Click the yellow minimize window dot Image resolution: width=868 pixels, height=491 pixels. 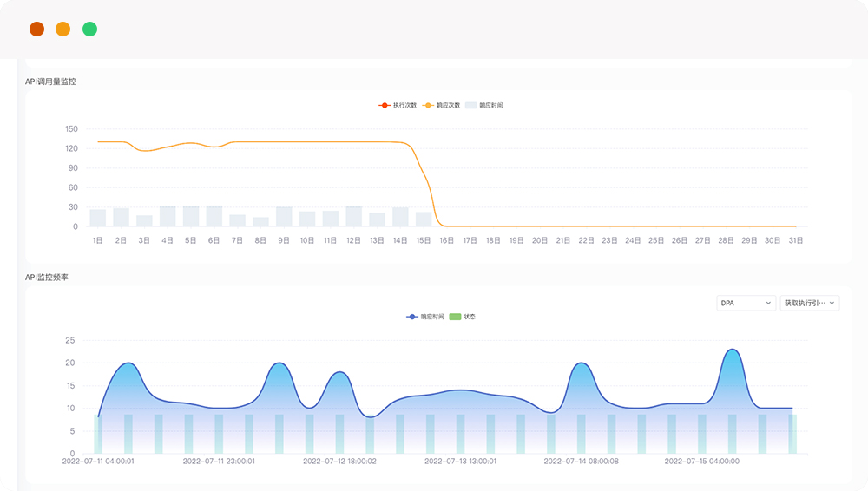[x=62, y=29]
